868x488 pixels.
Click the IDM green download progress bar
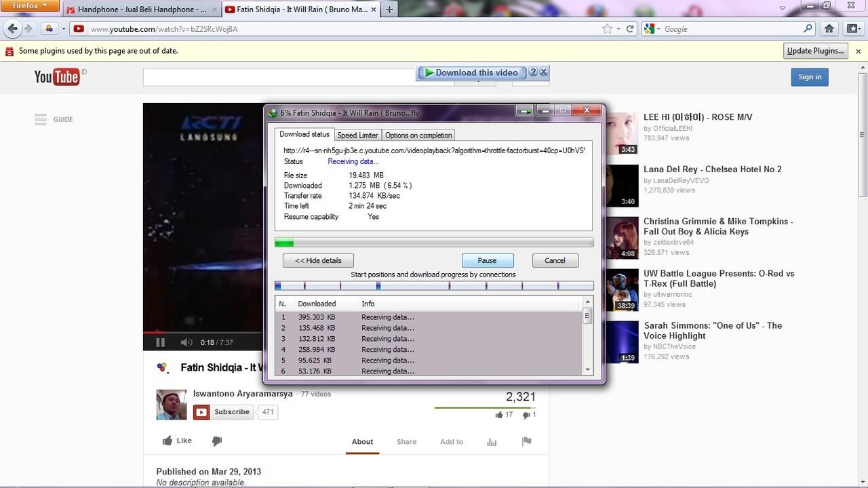434,243
